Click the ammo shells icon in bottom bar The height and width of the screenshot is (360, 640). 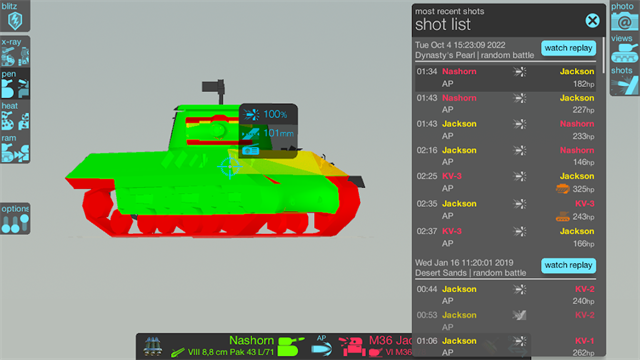click(x=153, y=346)
